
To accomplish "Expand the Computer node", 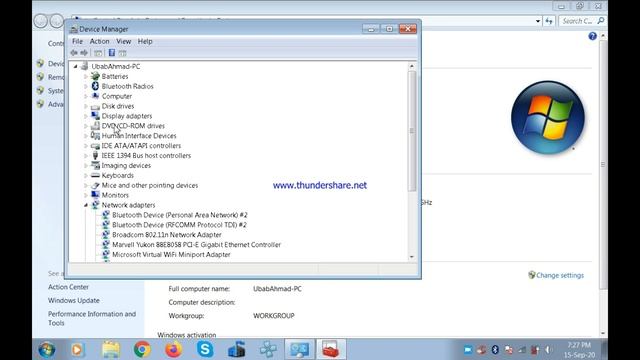I will pos(86,96).
